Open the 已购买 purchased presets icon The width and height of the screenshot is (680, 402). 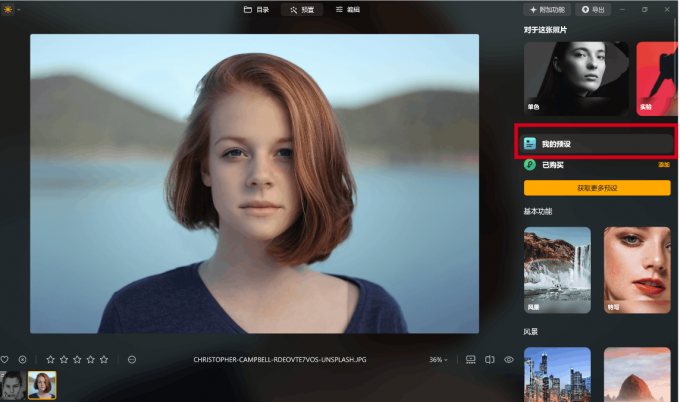(530, 164)
